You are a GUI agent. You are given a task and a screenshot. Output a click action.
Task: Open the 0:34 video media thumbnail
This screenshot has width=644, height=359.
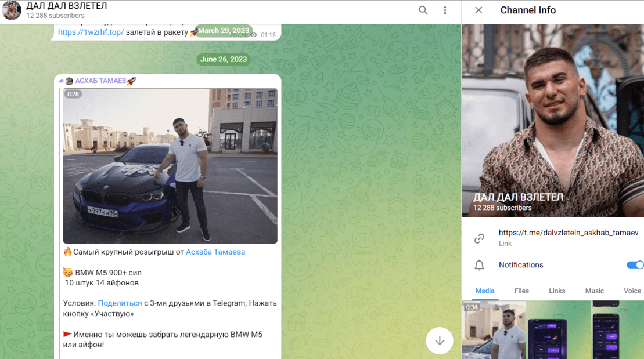click(x=494, y=330)
